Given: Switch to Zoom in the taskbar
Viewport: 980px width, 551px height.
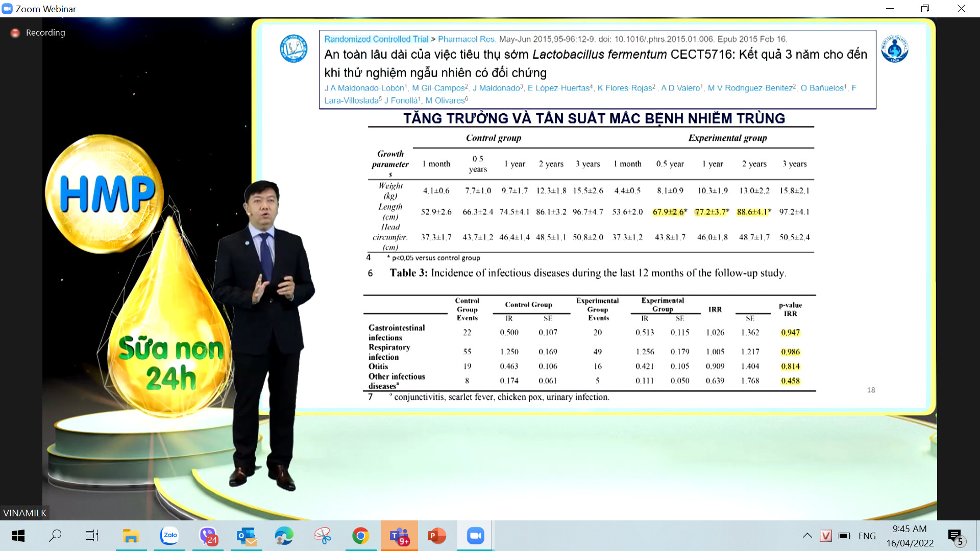Looking at the screenshot, I should 475,536.
